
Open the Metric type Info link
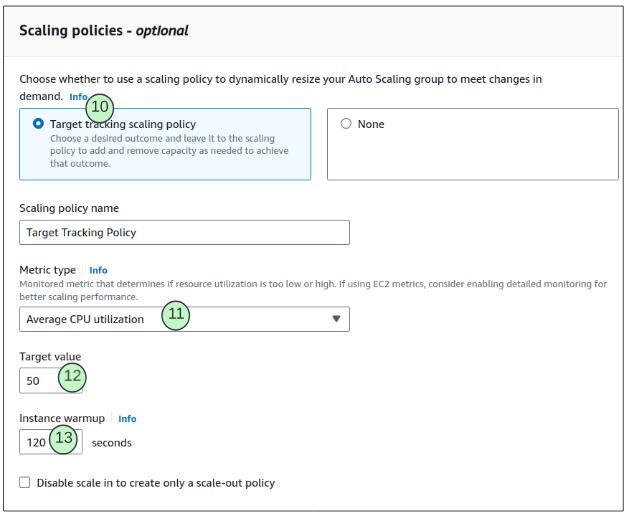(98, 270)
